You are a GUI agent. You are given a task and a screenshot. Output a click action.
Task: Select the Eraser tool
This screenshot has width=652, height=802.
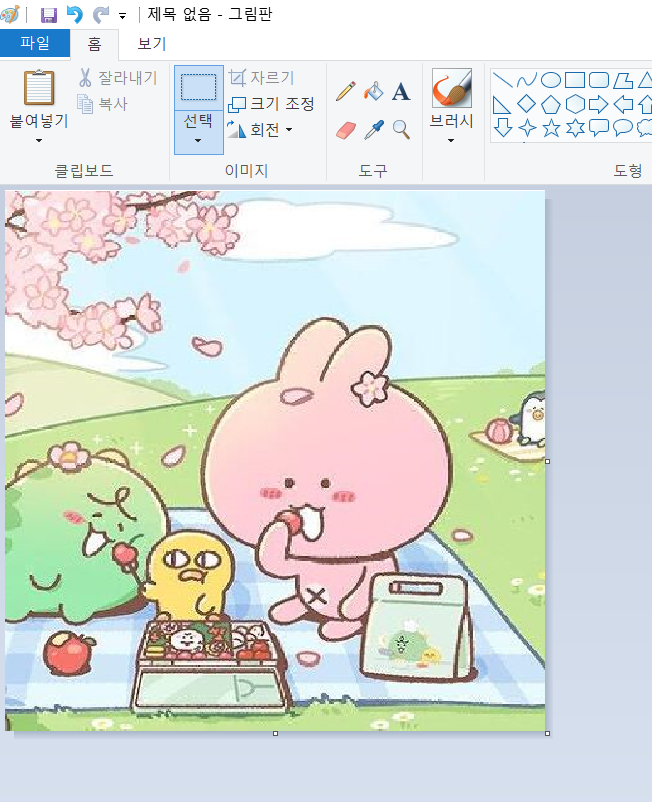click(x=346, y=130)
